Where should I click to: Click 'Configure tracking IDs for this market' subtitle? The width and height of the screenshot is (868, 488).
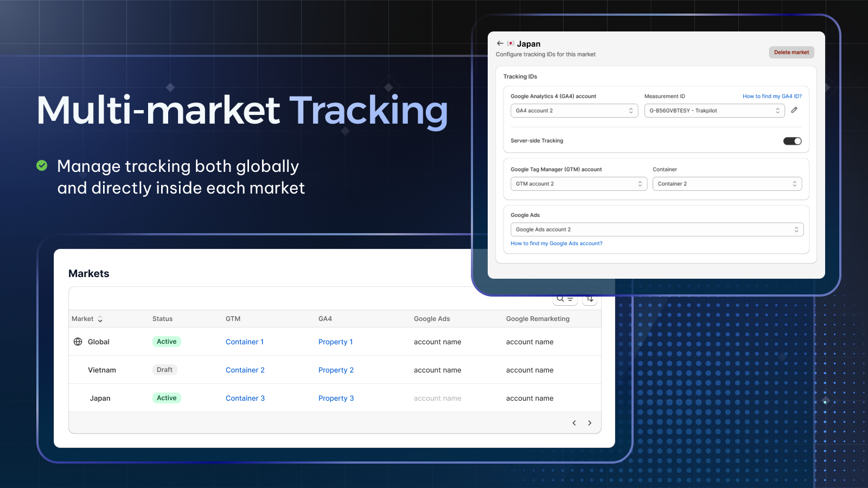coord(545,54)
